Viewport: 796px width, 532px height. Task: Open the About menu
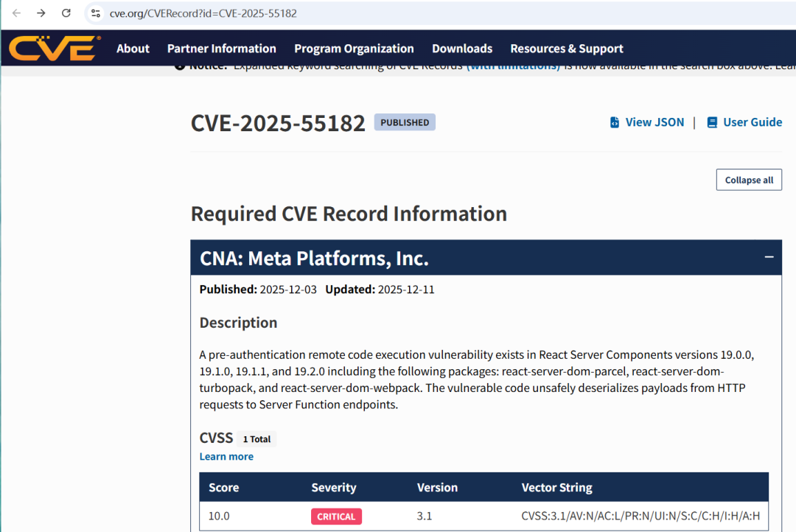click(x=133, y=49)
